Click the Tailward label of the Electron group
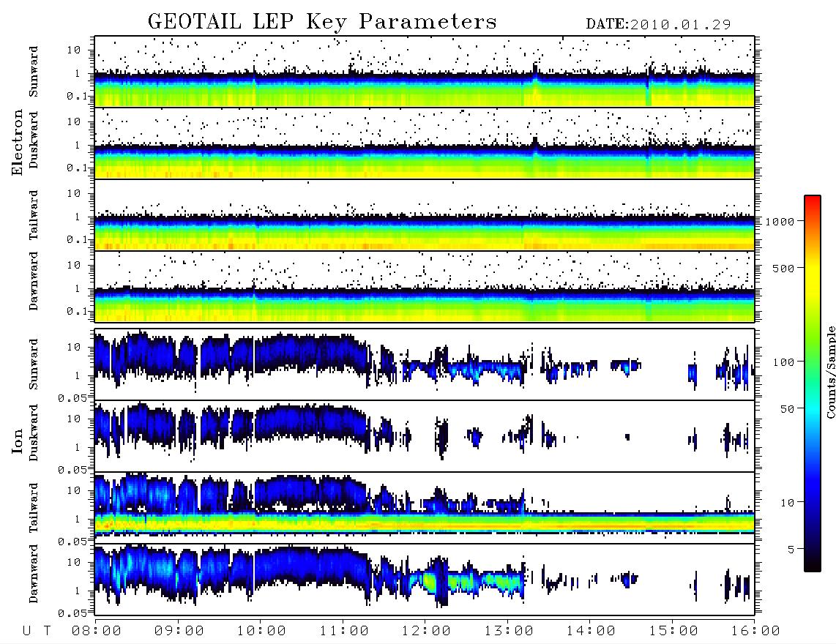Image resolution: width=836 pixels, height=644 pixels. pyautogui.click(x=34, y=215)
